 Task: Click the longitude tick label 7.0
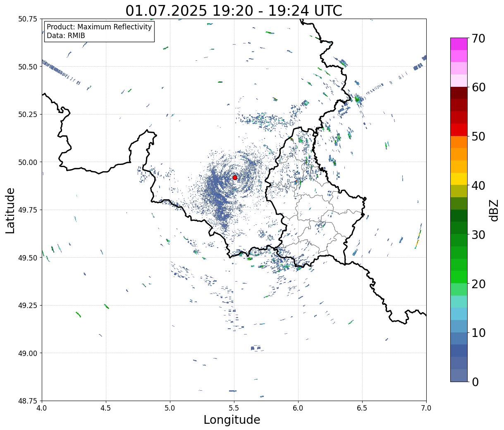[x=426, y=408]
